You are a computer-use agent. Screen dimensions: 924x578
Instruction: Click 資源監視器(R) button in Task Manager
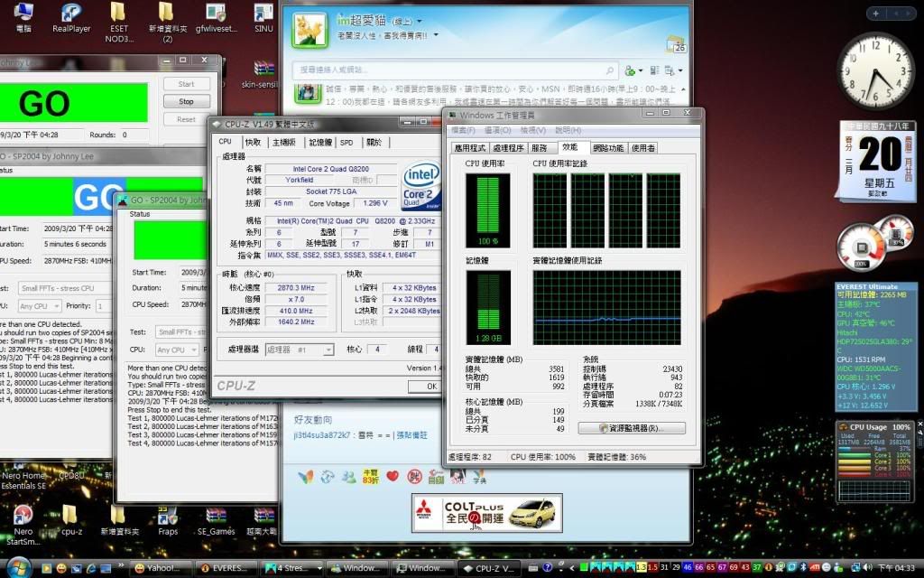coord(631,428)
